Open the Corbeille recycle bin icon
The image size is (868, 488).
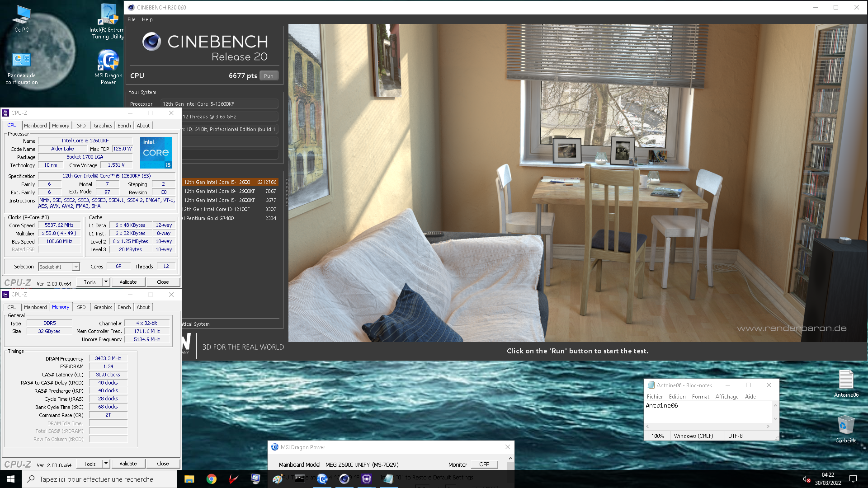[x=846, y=429]
